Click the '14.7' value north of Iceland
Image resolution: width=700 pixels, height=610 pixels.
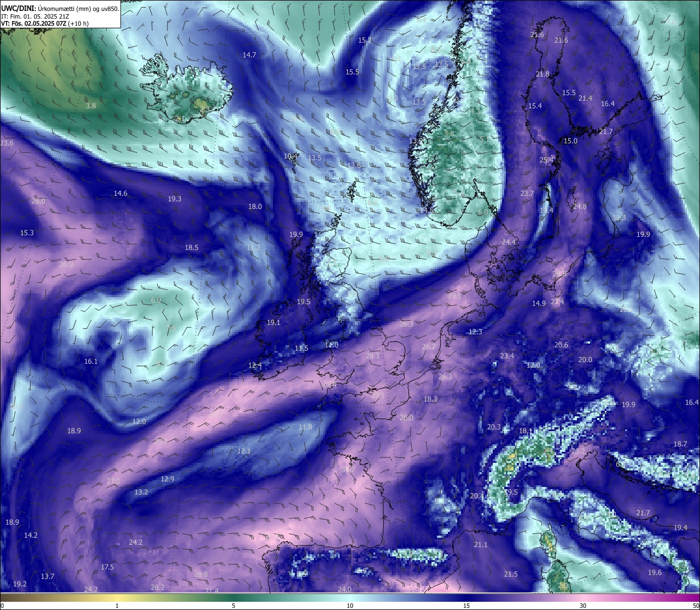[249, 55]
